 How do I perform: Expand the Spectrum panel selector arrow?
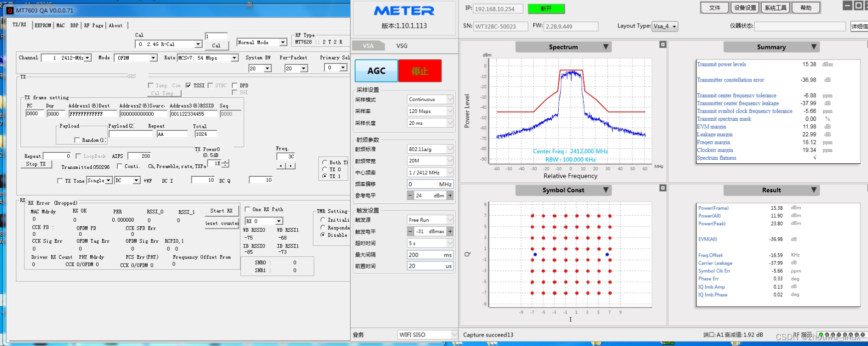coord(606,47)
